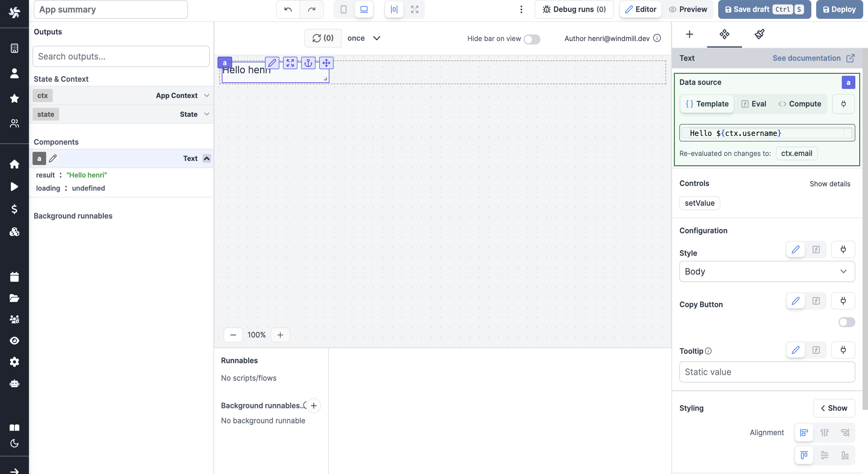This screenshot has width=868, height=474.
Task: Switch to mobile layout view icon
Action: (343, 9)
